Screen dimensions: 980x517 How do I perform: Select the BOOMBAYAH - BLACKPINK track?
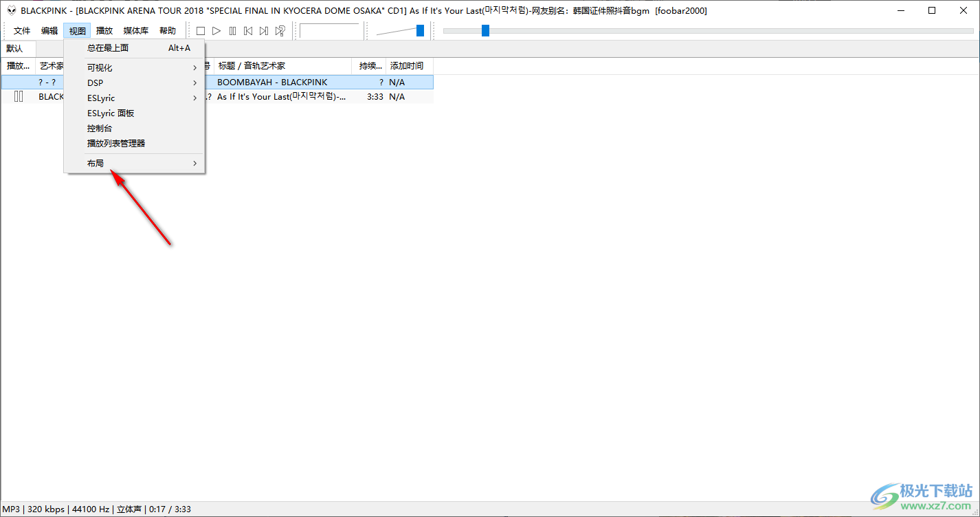(x=272, y=82)
